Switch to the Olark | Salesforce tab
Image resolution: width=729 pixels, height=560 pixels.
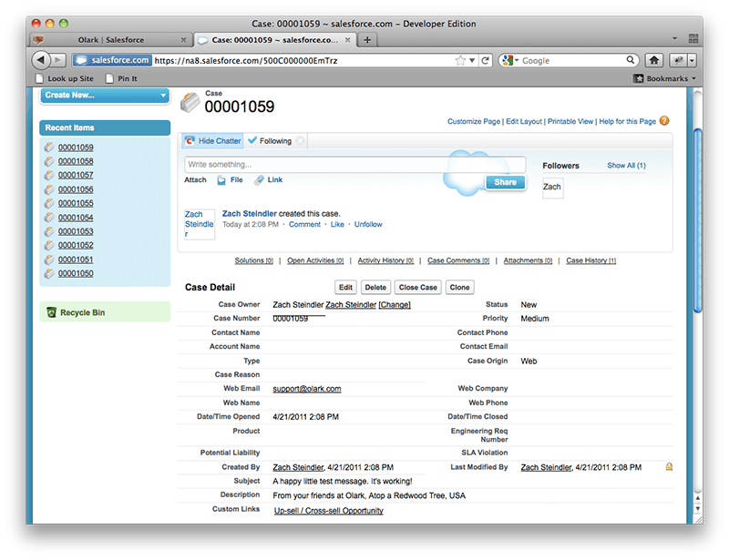point(109,40)
